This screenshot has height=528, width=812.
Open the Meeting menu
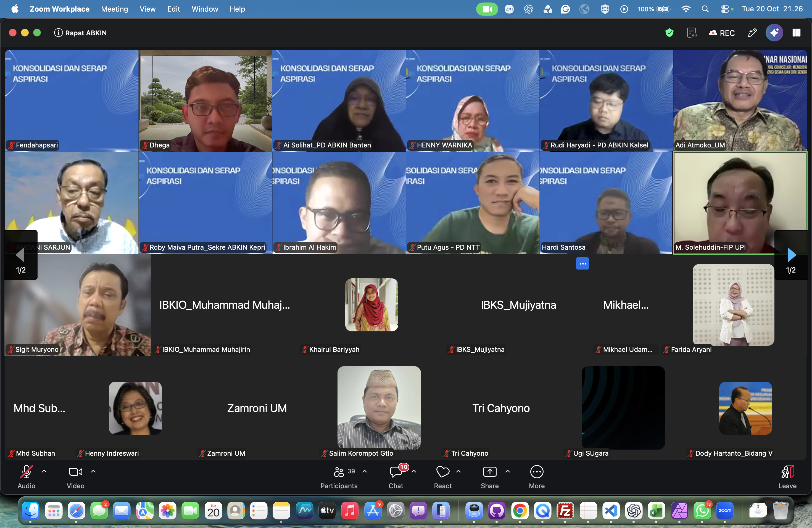click(x=115, y=9)
